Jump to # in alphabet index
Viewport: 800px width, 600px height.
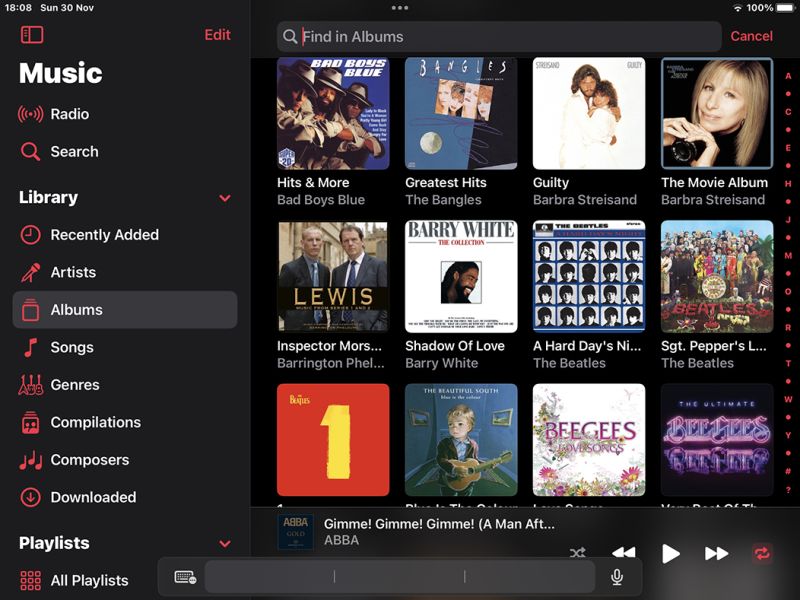788,471
